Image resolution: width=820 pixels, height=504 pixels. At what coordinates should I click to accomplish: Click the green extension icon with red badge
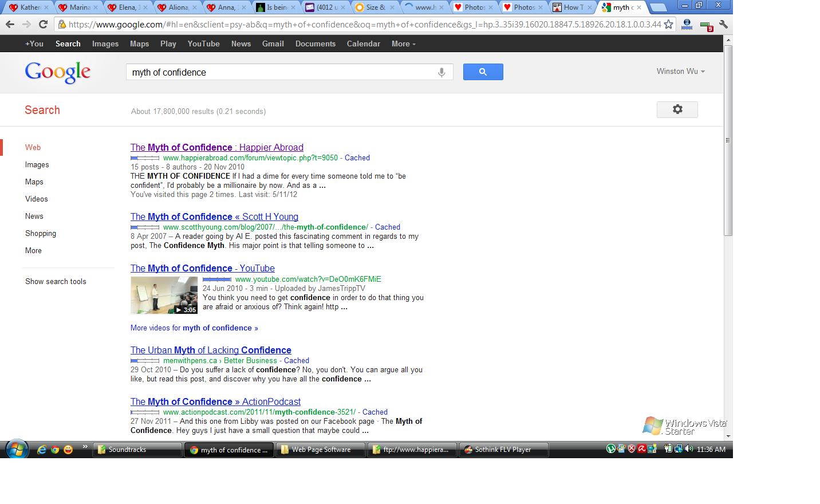tap(707, 25)
